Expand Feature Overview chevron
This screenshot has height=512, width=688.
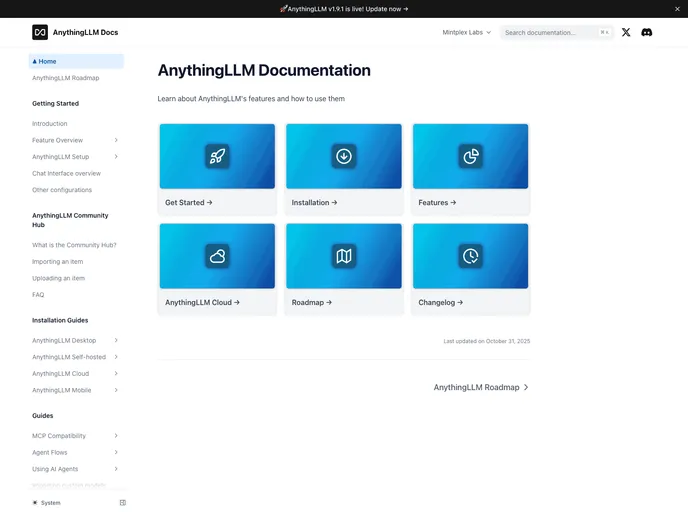[116, 140]
